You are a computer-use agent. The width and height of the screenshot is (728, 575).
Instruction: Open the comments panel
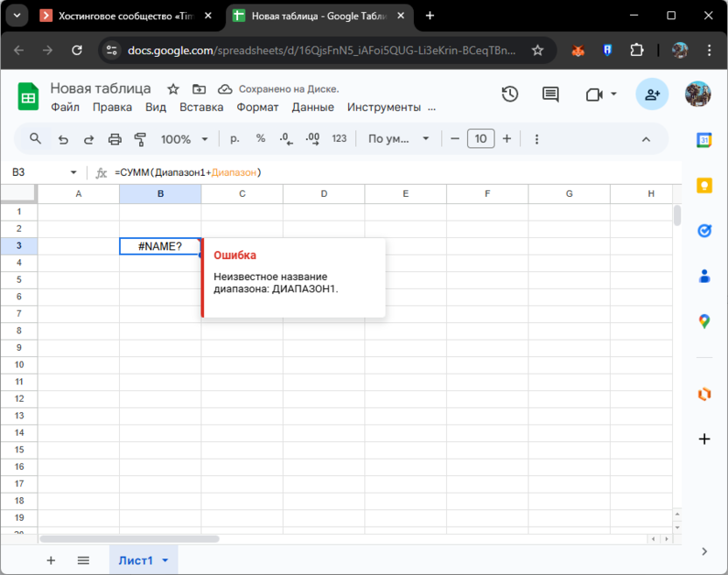tap(549, 94)
